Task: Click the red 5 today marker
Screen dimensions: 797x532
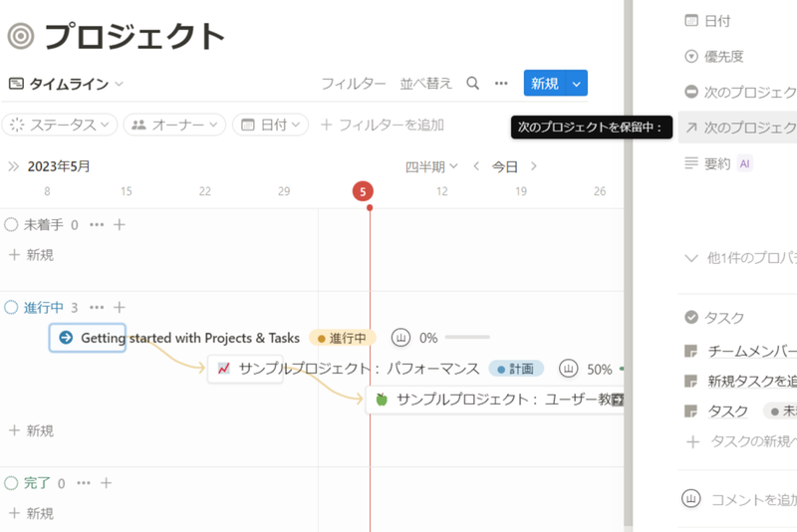Action: click(x=363, y=191)
